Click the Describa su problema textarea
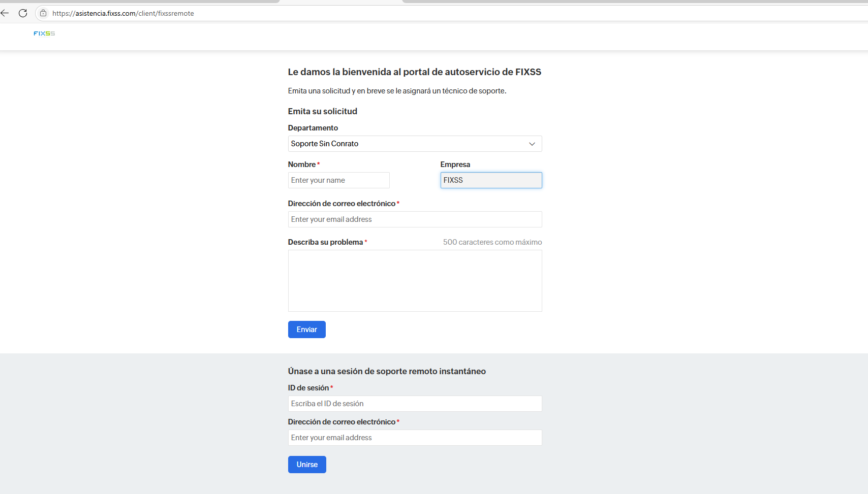This screenshot has height=494, width=868. 415,281
